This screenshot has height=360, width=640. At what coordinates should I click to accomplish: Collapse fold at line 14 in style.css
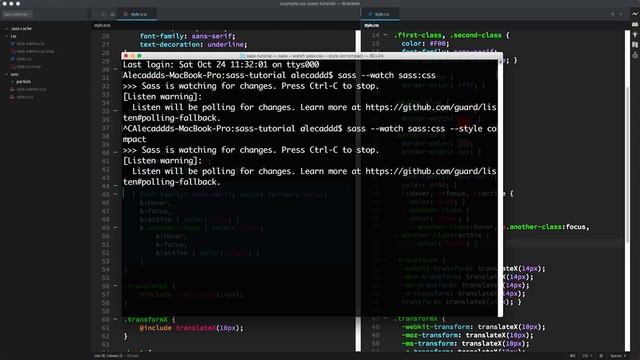pyautogui.click(x=386, y=35)
